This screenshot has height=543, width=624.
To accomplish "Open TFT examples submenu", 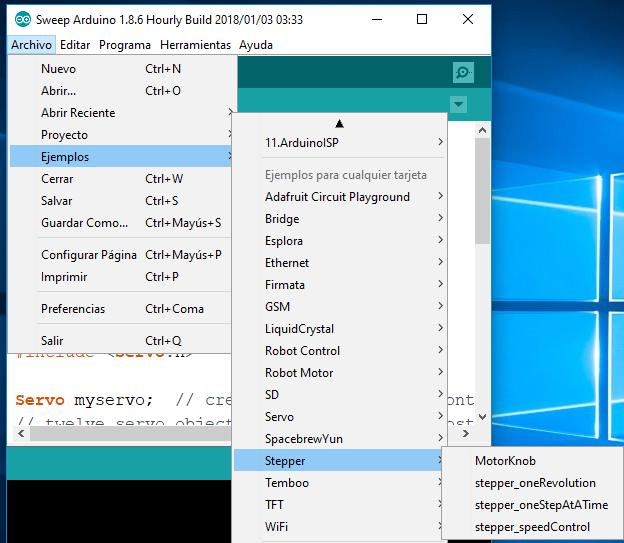I will (x=337, y=505).
